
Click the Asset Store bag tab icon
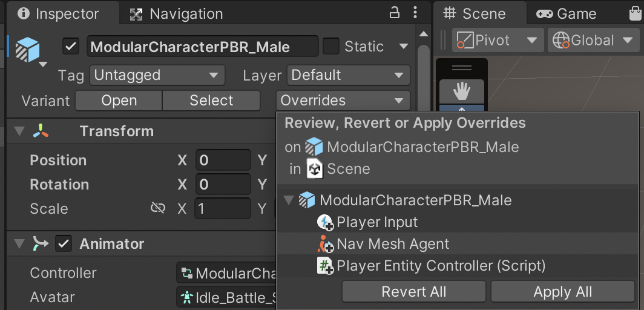tap(636, 13)
